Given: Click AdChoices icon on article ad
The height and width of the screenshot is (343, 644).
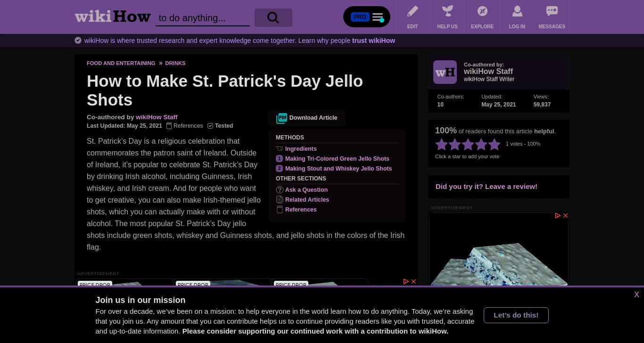Looking at the screenshot, I should tap(406, 282).
